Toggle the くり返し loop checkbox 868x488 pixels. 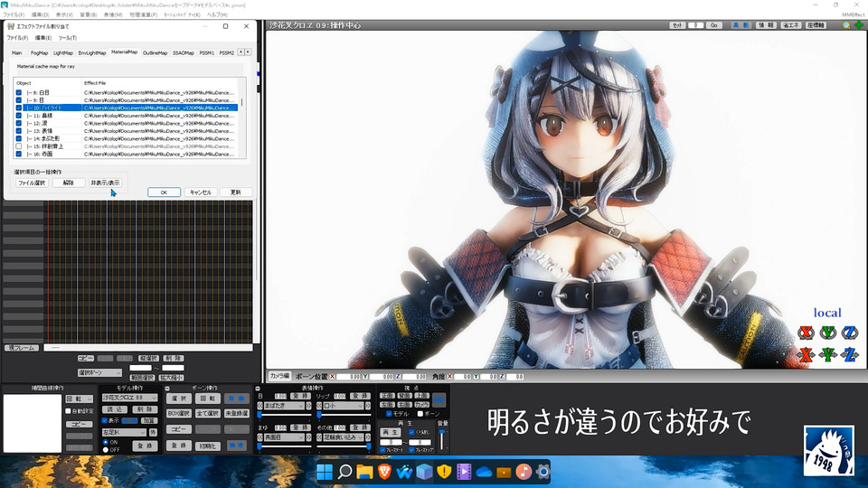coord(411,432)
